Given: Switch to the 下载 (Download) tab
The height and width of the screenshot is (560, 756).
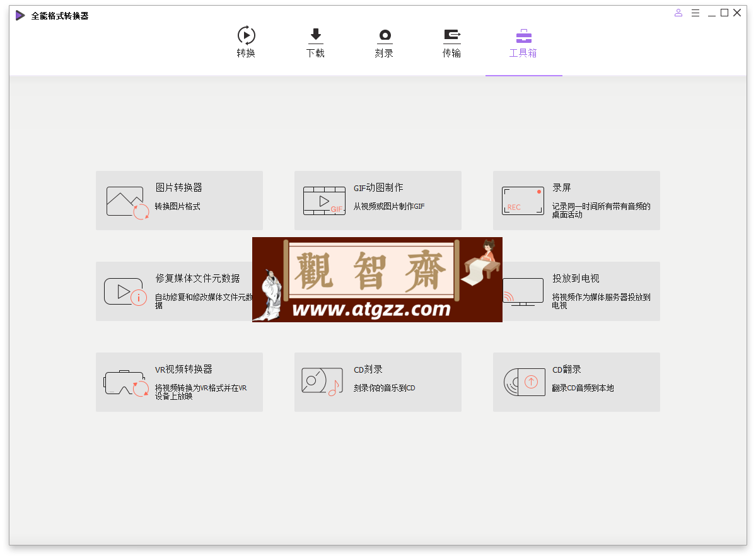Looking at the screenshot, I should (315, 42).
